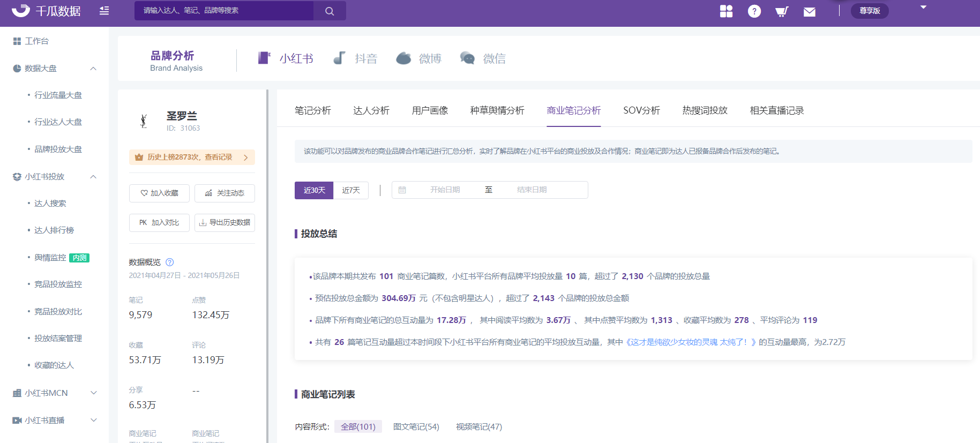
Task: Switch to 商业笔记分析 tab
Action: coord(574,110)
